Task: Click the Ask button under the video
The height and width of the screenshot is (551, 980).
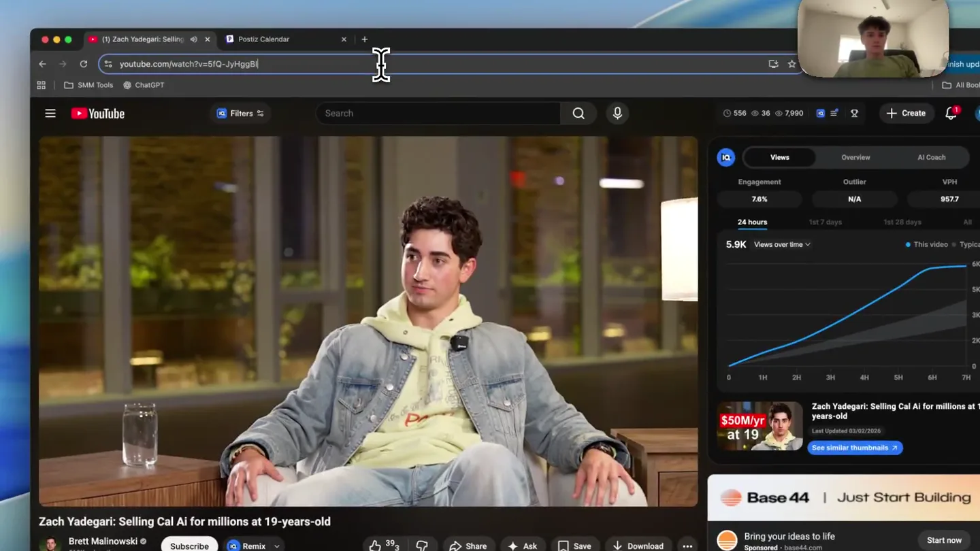Action: 522,546
